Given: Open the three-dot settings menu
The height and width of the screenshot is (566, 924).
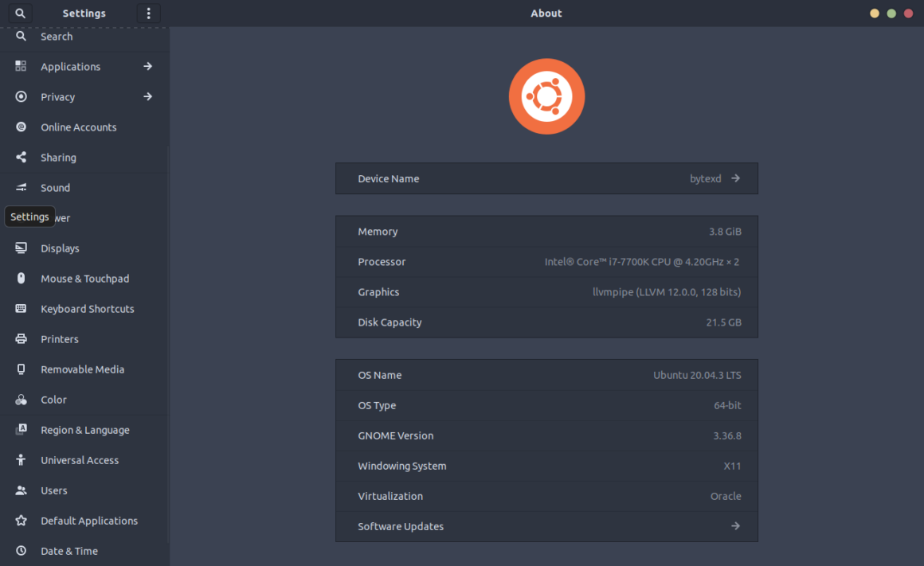Looking at the screenshot, I should 148,13.
